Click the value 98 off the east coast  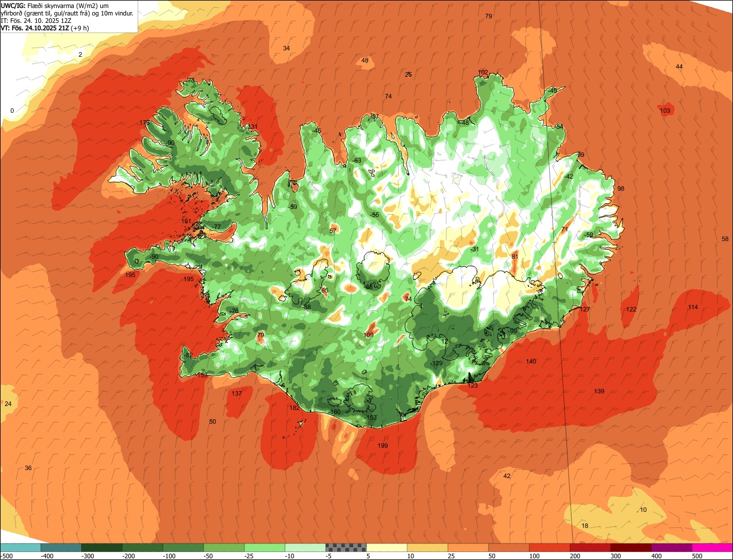[x=621, y=188]
